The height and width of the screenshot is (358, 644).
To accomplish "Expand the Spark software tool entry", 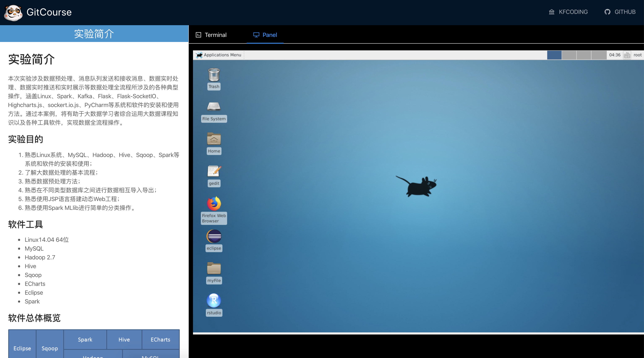I will point(32,301).
